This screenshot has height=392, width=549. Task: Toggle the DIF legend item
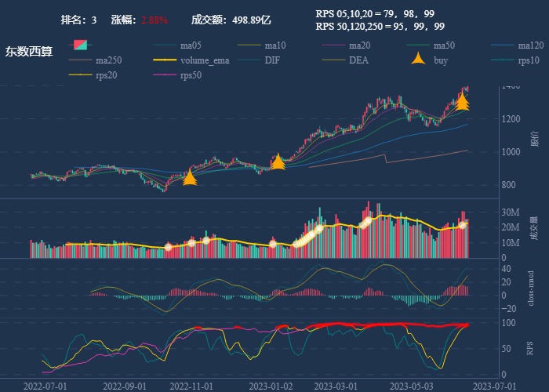[271, 60]
